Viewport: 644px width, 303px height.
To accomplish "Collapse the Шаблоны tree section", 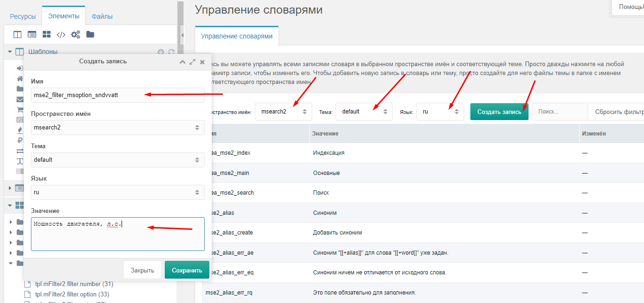I will point(9,52).
